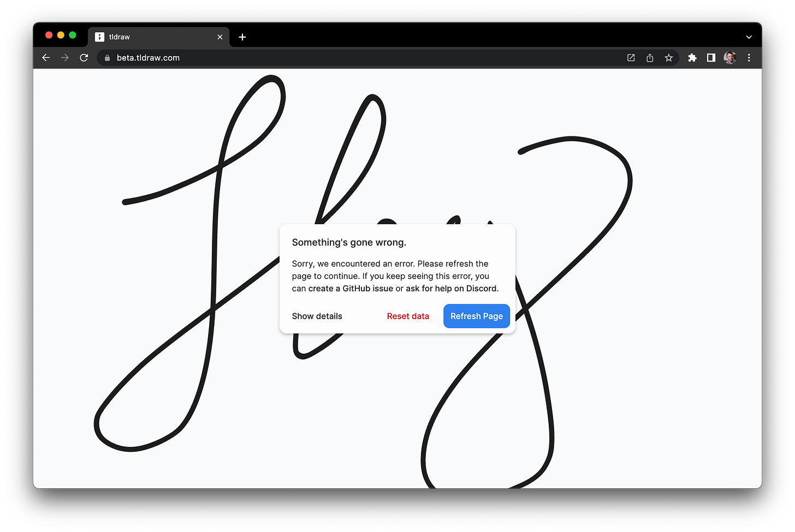Image resolution: width=795 pixels, height=532 pixels.
Task: Click the browser forward arrow
Action: click(65, 58)
